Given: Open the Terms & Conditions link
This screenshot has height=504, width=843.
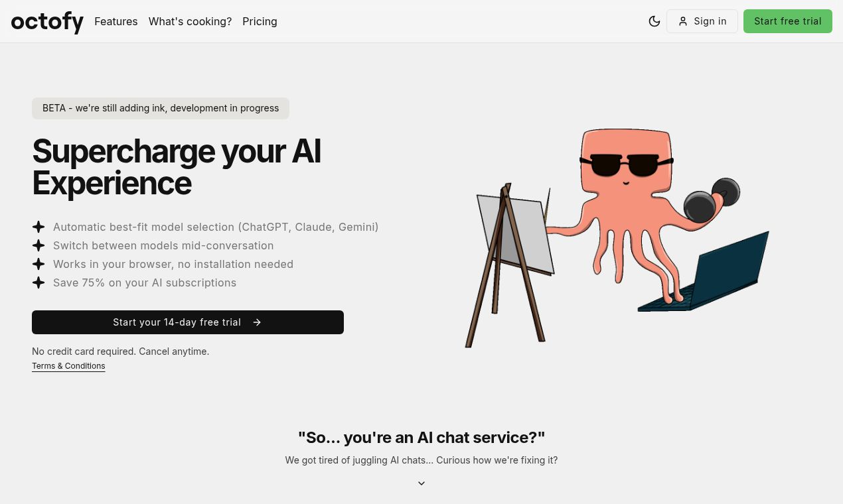Looking at the screenshot, I should [x=68, y=365].
